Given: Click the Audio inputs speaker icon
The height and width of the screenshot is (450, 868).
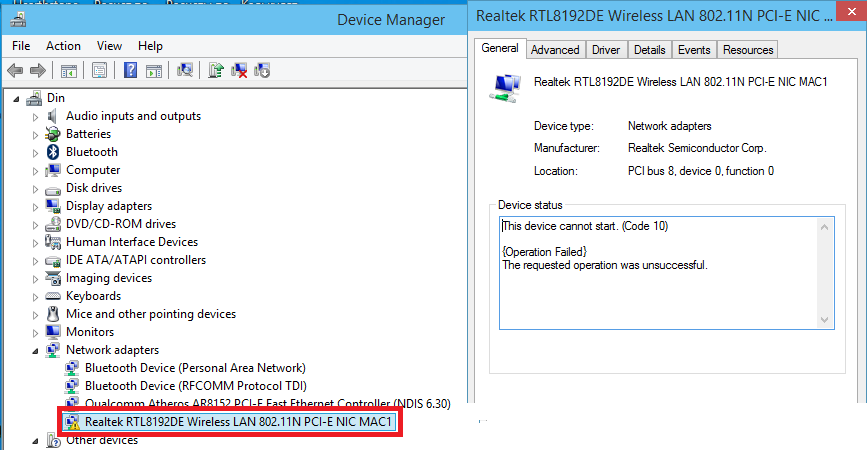Looking at the screenshot, I should [x=53, y=116].
